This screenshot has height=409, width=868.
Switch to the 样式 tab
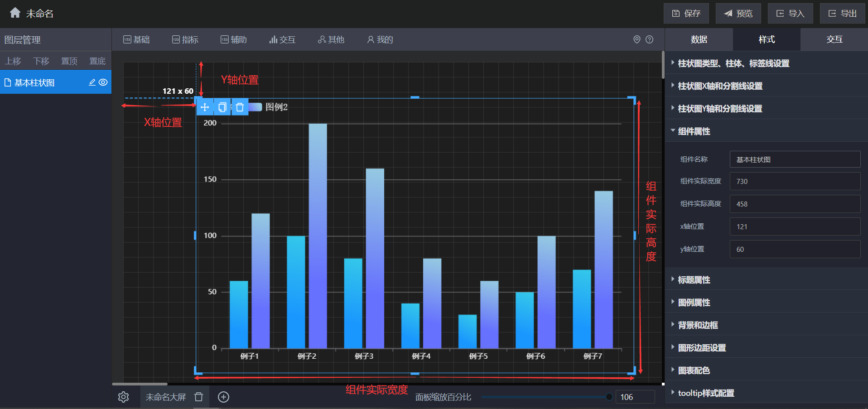click(767, 39)
